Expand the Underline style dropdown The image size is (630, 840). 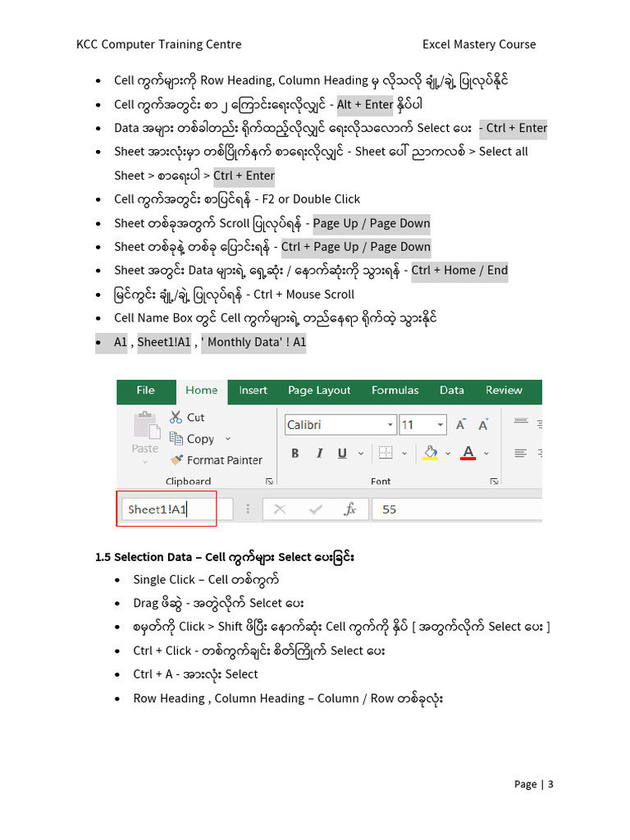coord(361,453)
